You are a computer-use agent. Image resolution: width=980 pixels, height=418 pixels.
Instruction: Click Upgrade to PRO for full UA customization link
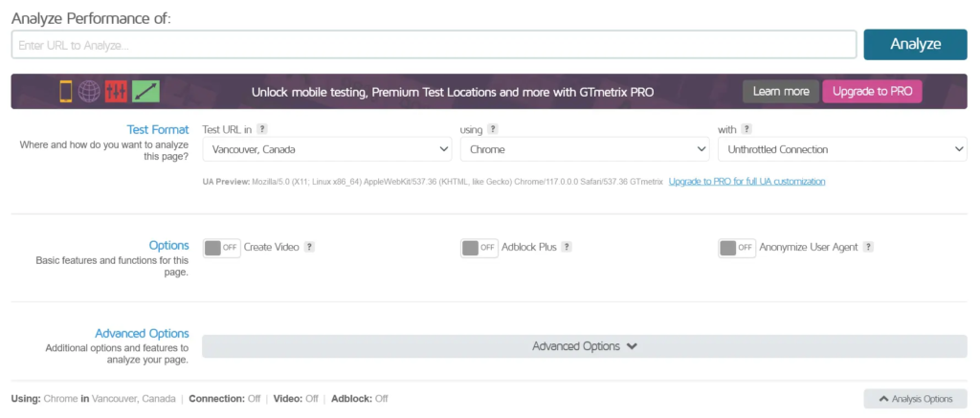click(746, 181)
